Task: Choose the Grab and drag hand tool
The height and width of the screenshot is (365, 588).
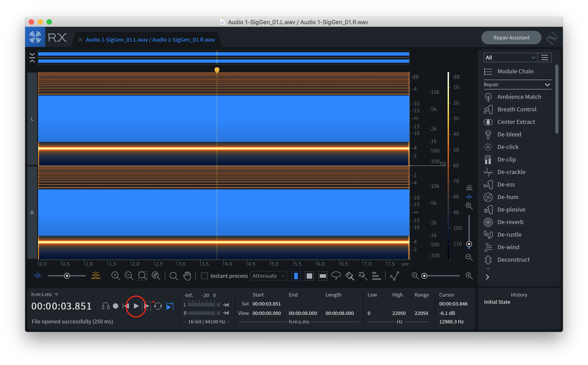Action: [187, 276]
